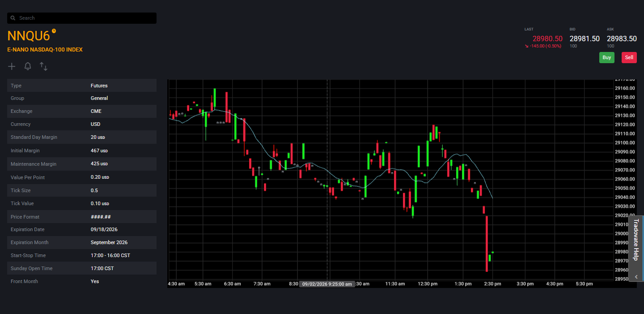Open the bell alert icon
Viewport: 644px width, 314px height.
click(28, 66)
